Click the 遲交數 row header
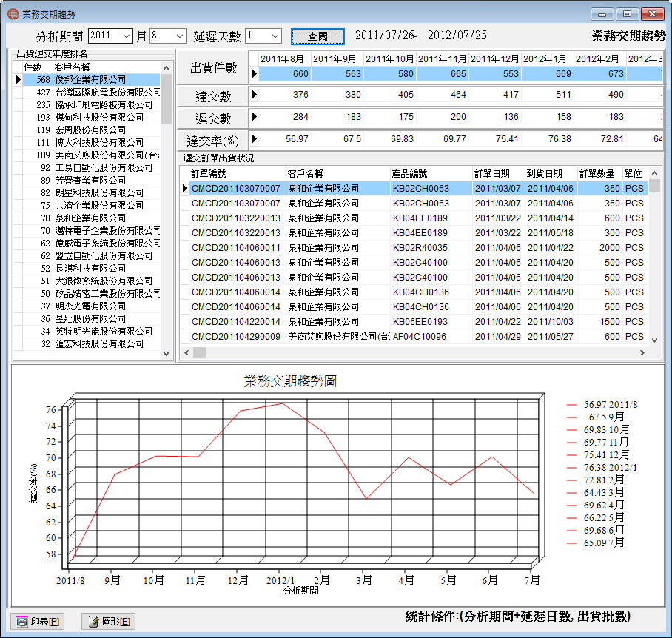Viewport: 672px width, 638px height. [213, 118]
